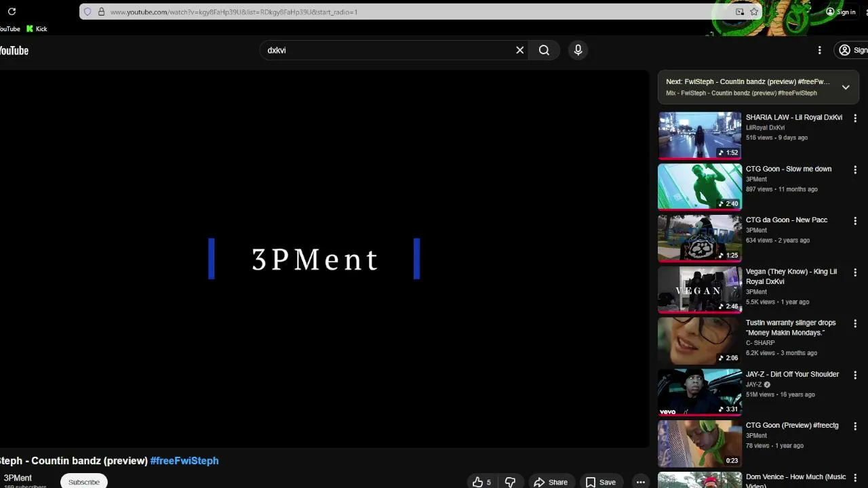Run the search with the magnifier button
Screen dimensions: 868x488
pyautogui.click(x=544, y=50)
